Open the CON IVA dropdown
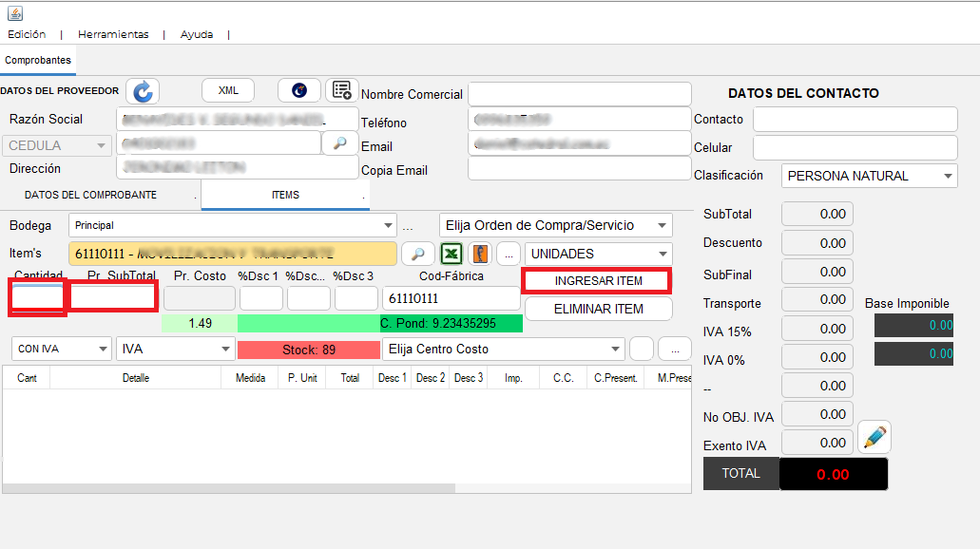 tap(103, 349)
